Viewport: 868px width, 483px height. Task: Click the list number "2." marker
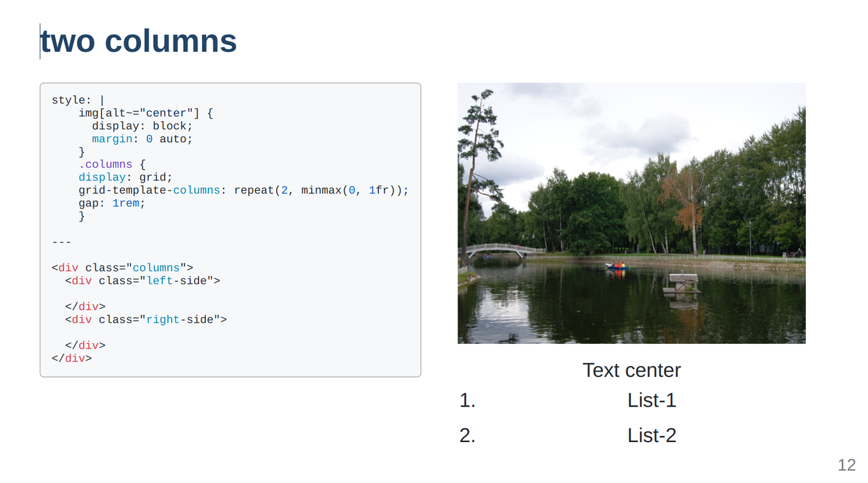point(467,435)
